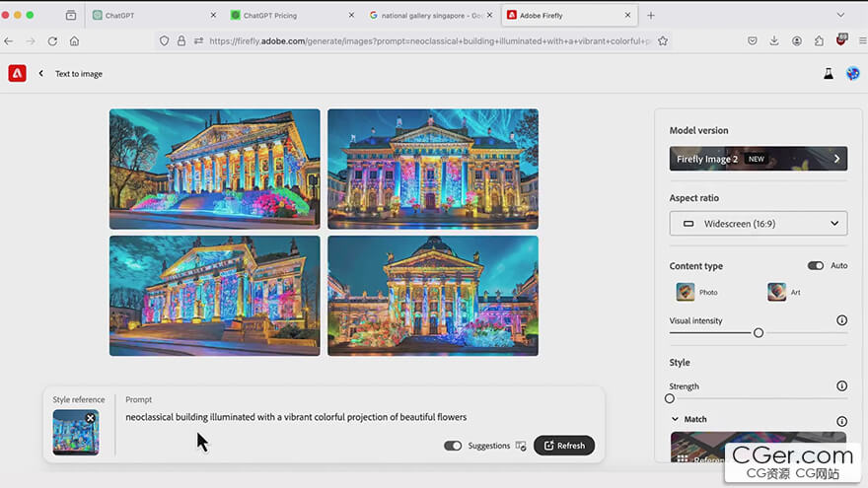Click browser back arrow button

tap(8, 41)
